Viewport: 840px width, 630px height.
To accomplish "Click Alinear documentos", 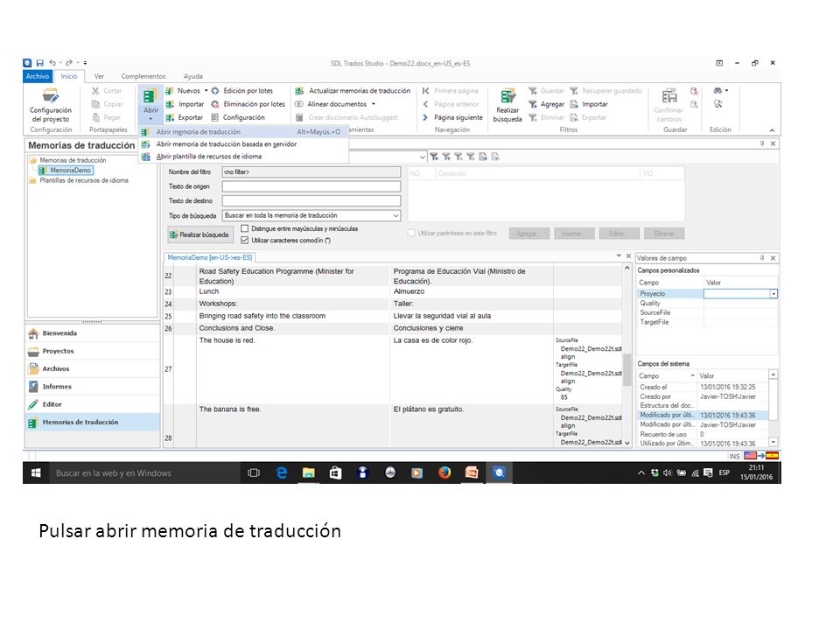I will coord(331,104).
